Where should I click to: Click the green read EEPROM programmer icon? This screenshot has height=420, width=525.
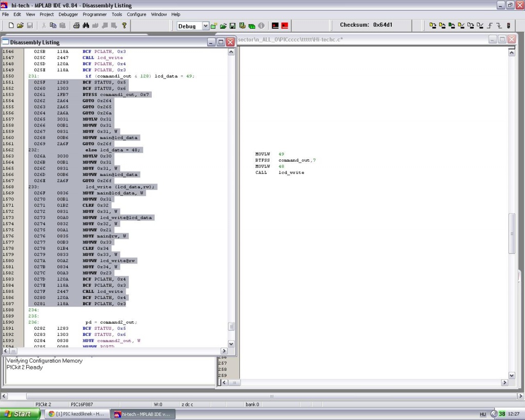coord(452,26)
